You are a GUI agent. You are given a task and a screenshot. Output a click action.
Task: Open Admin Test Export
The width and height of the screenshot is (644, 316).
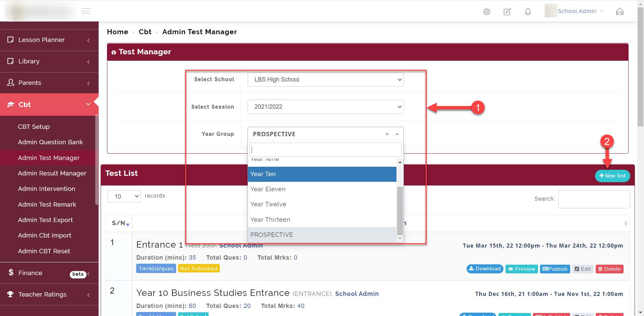[x=45, y=220]
